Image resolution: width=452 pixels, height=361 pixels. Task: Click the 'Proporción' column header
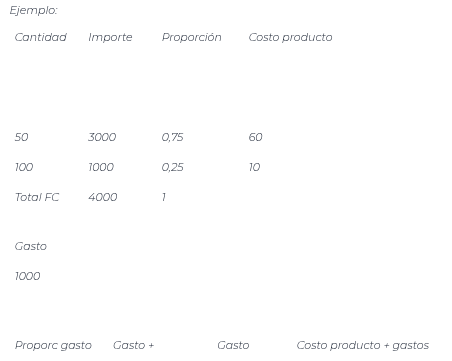pyautogui.click(x=192, y=37)
